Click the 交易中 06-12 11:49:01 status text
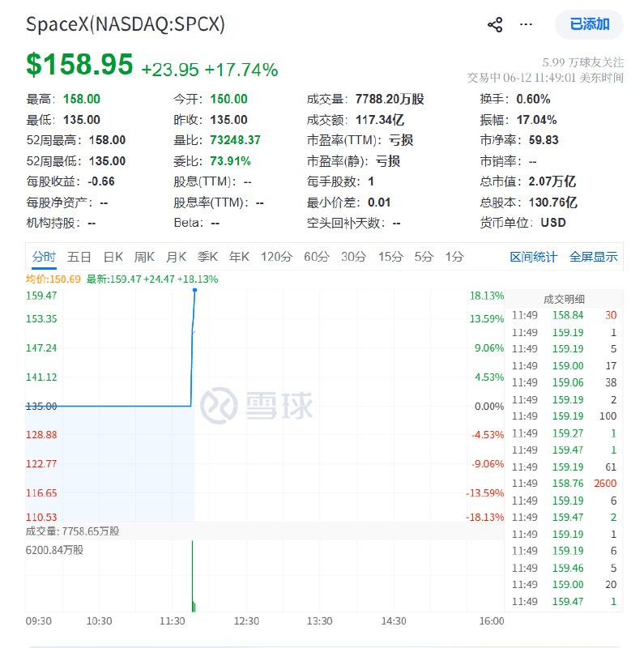The image size is (644, 648). click(x=545, y=78)
